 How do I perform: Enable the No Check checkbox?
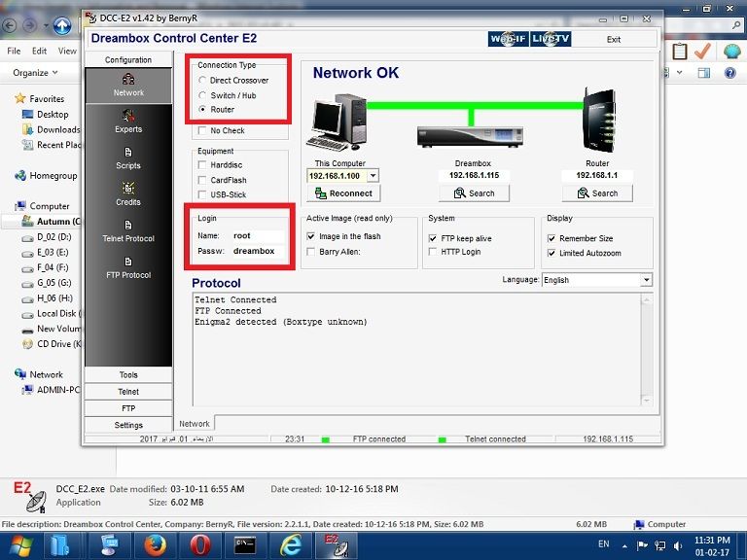point(202,130)
